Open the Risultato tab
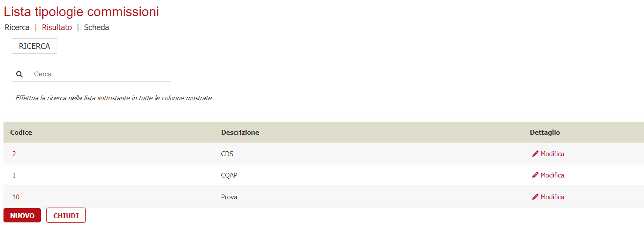The image size is (644, 232). pos(57,27)
